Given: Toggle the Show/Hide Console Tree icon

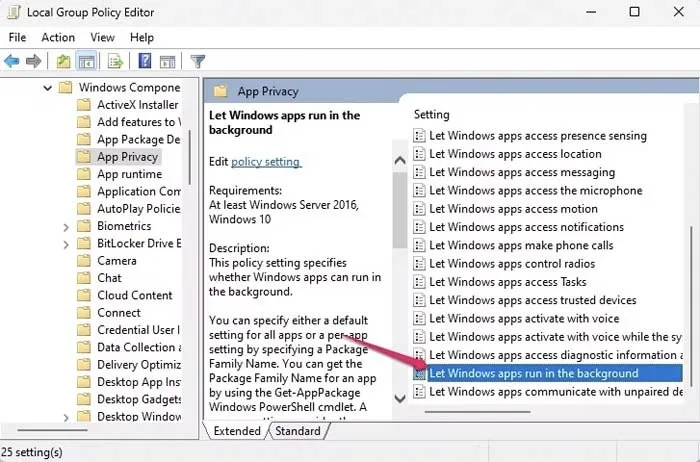Looking at the screenshot, I should pos(86,61).
